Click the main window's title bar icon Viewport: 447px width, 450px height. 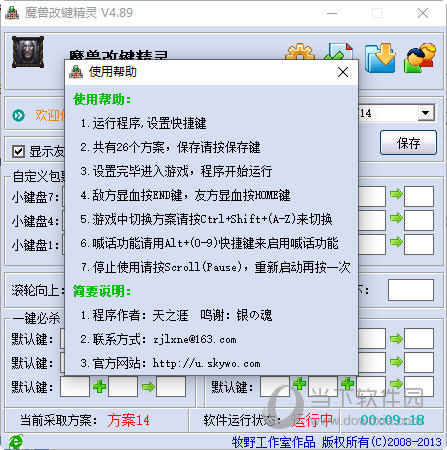click(12, 13)
